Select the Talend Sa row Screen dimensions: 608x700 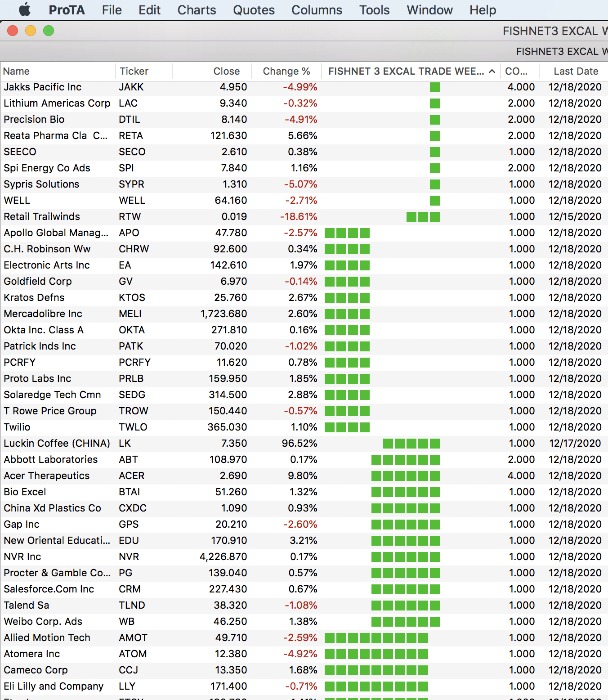point(304,606)
